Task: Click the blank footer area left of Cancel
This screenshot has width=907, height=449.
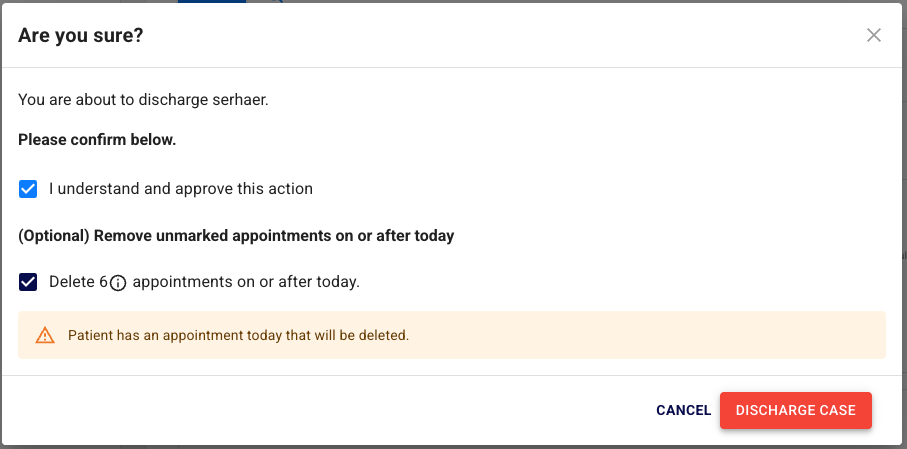Action: click(x=350, y=410)
